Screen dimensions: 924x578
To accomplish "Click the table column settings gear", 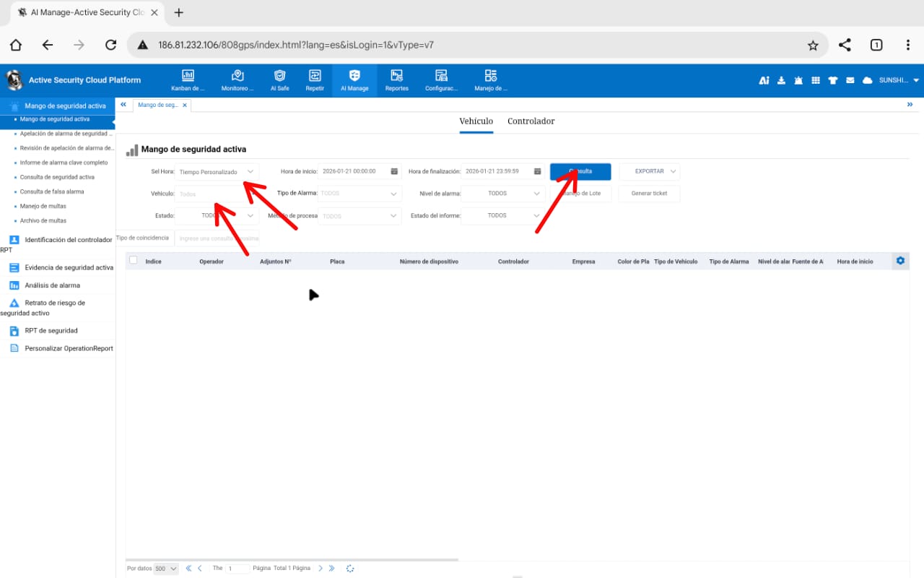I will [900, 261].
